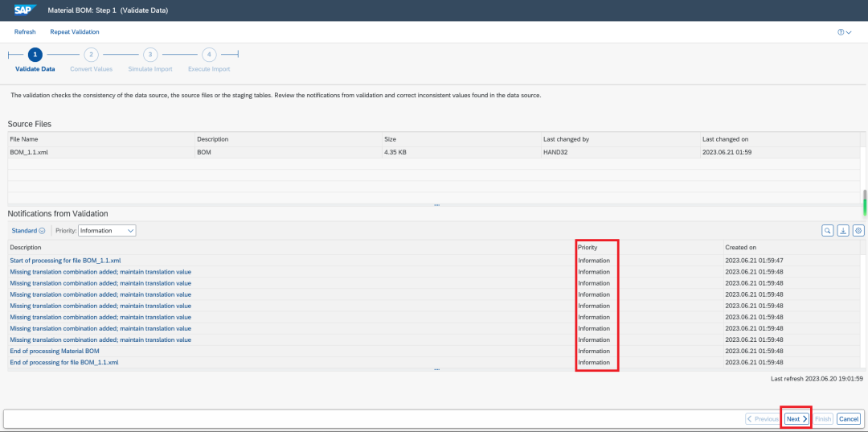Open 'End of processing Material BOM' link
The image size is (868, 432).
[x=55, y=351]
